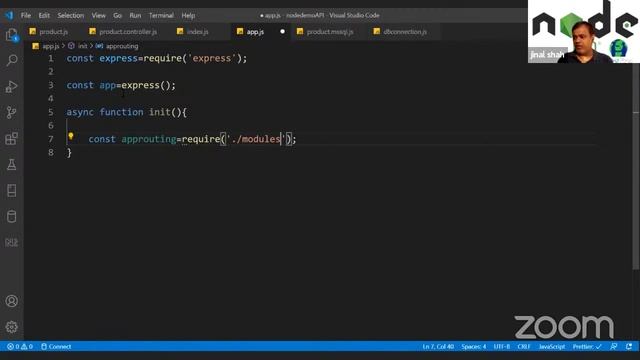Open the Help menu

(x=188, y=16)
